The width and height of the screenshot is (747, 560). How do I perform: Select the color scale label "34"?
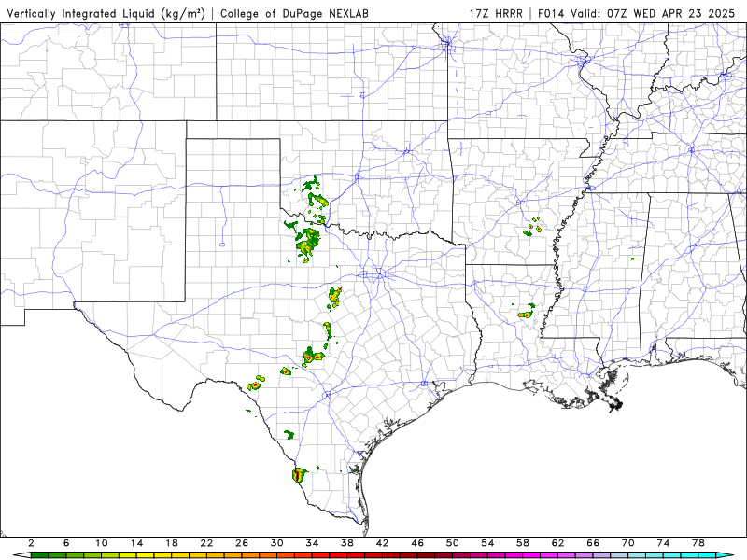click(x=312, y=543)
